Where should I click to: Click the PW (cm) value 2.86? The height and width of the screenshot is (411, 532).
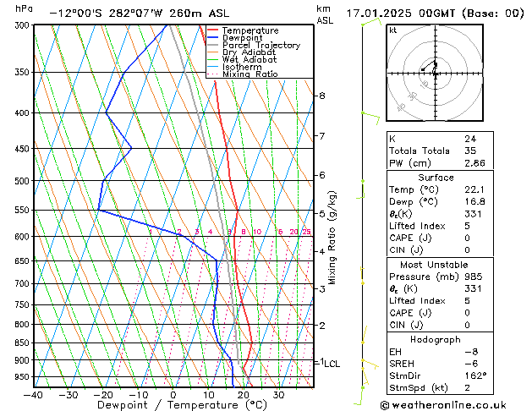(474, 163)
